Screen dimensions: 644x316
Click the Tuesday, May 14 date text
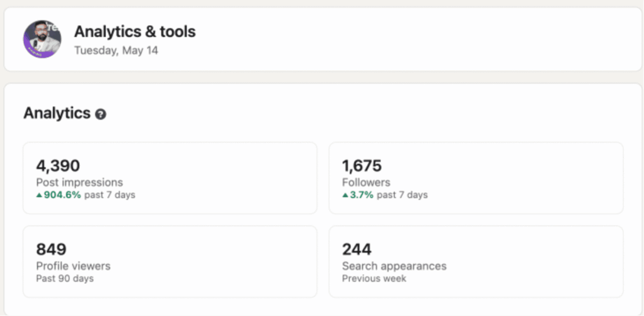[x=116, y=50]
